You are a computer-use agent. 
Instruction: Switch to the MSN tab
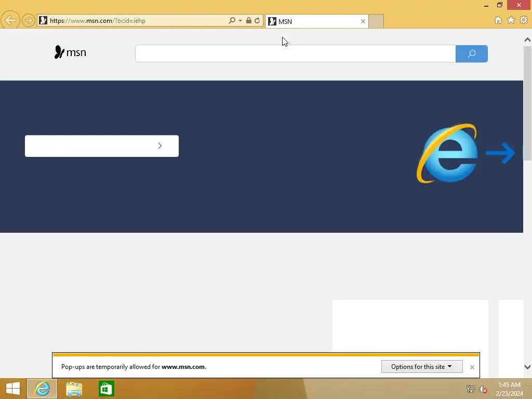(316, 21)
